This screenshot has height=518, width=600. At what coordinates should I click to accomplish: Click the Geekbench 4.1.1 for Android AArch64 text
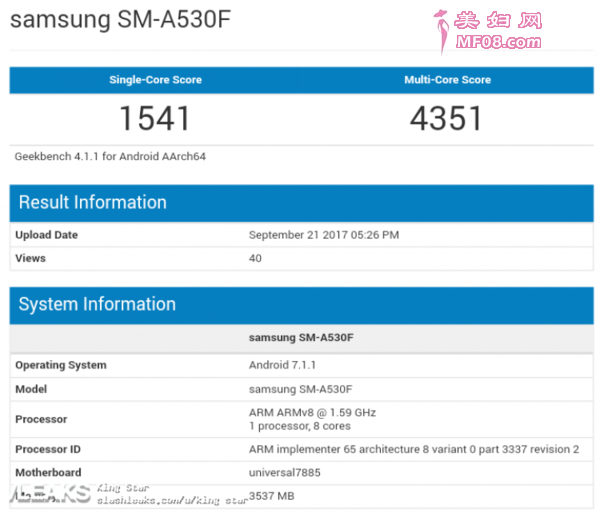click(110, 156)
